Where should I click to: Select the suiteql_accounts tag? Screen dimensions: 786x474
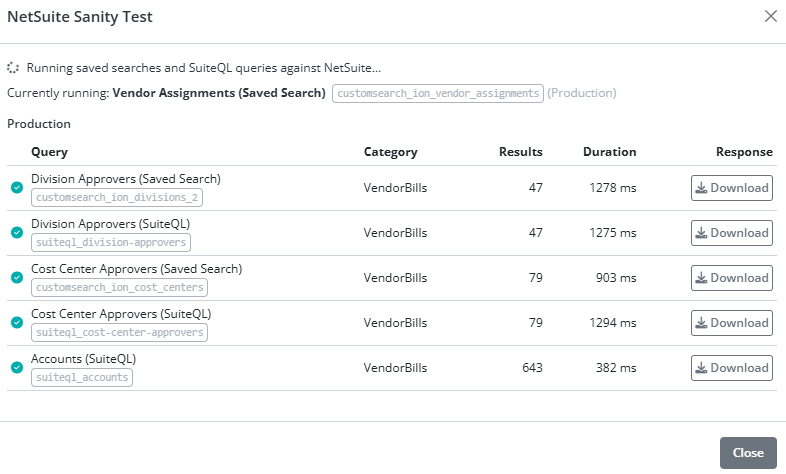click(x=82, y=377)
